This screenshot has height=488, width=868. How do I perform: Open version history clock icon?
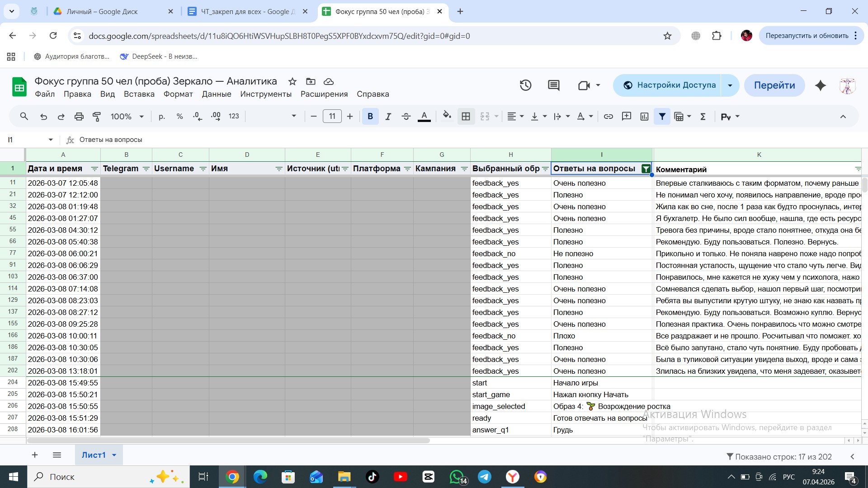point(525,85)
